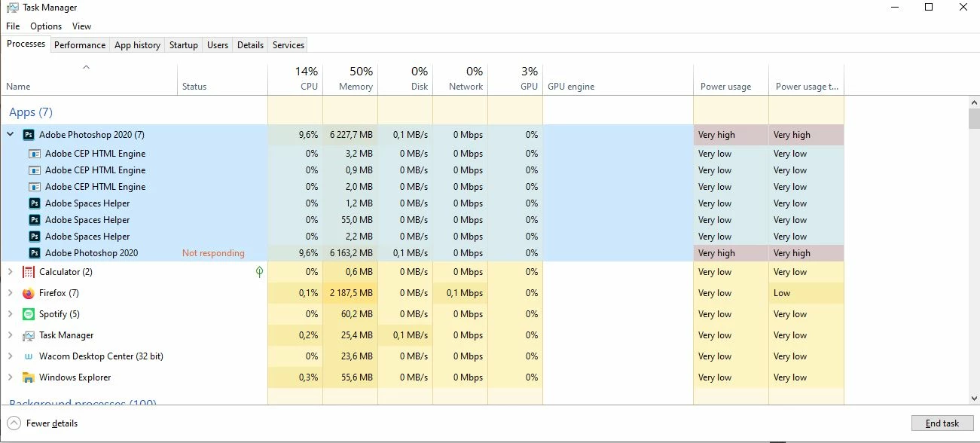Image resolution: width=980 pixels, height=443 pixels.
Task: Expand the Wacom Desktop Center entry
Action: click(x=10, y=356)
